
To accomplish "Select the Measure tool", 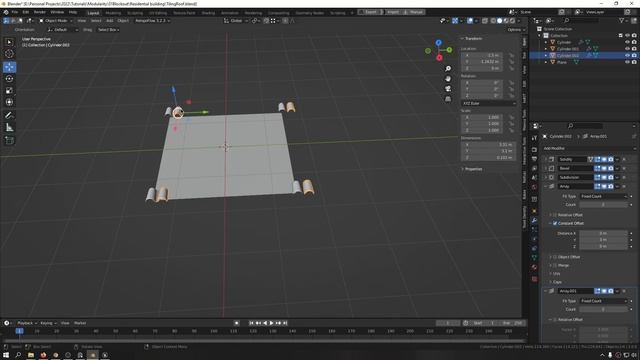I will (9, 127).
